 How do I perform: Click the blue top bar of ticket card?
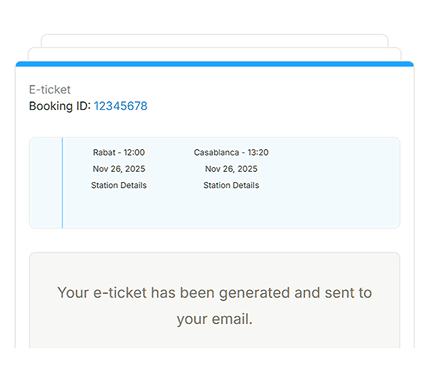pos(215,64)
